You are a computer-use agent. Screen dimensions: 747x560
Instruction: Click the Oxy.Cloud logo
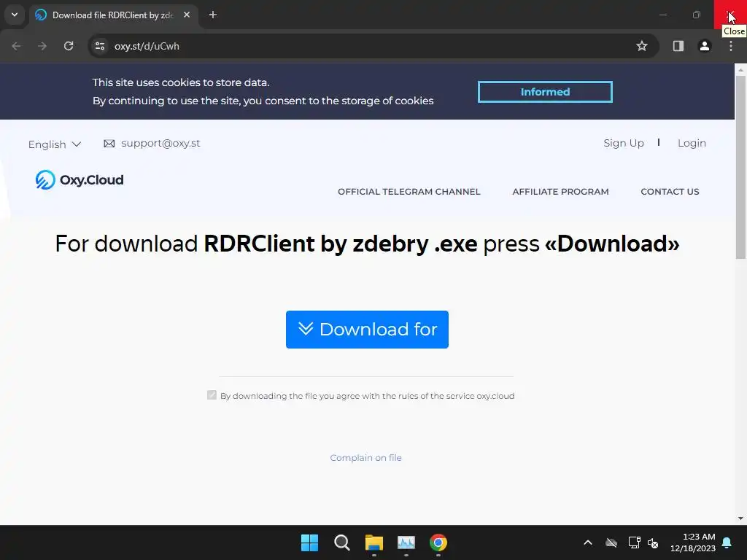tap(80, 180)
